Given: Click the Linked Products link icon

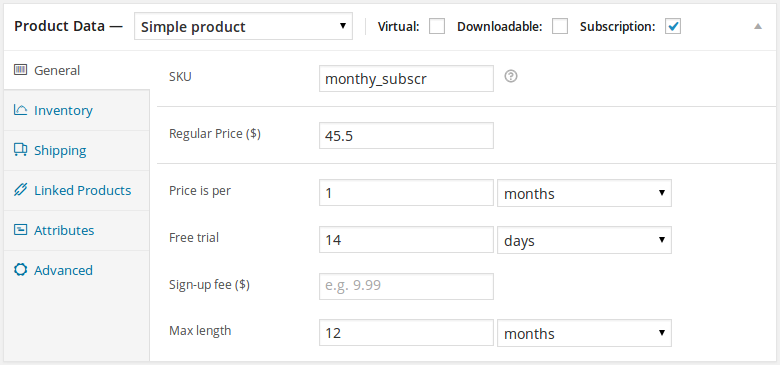Looking at the screenshot, I should point(20,190).
